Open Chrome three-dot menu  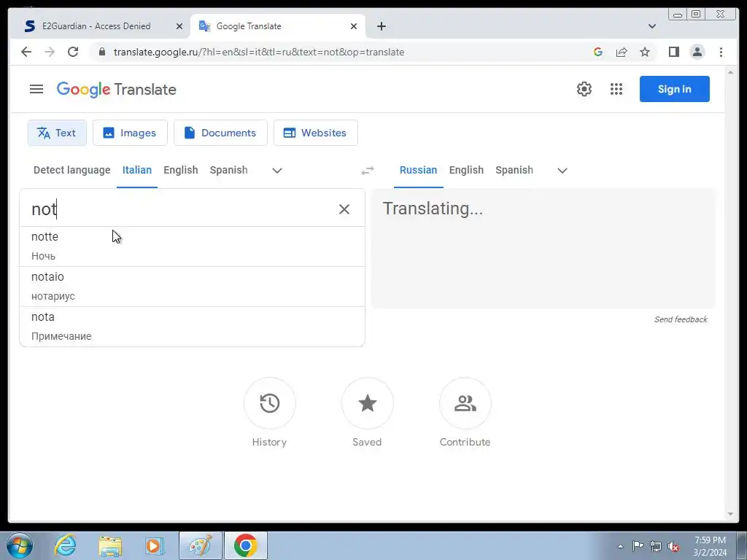click(721, 52)
